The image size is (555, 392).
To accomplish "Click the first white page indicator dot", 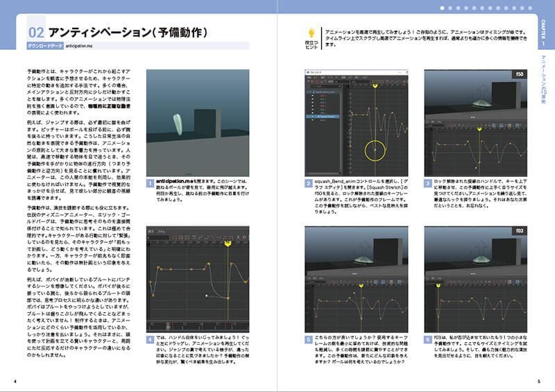I will 442,8.
